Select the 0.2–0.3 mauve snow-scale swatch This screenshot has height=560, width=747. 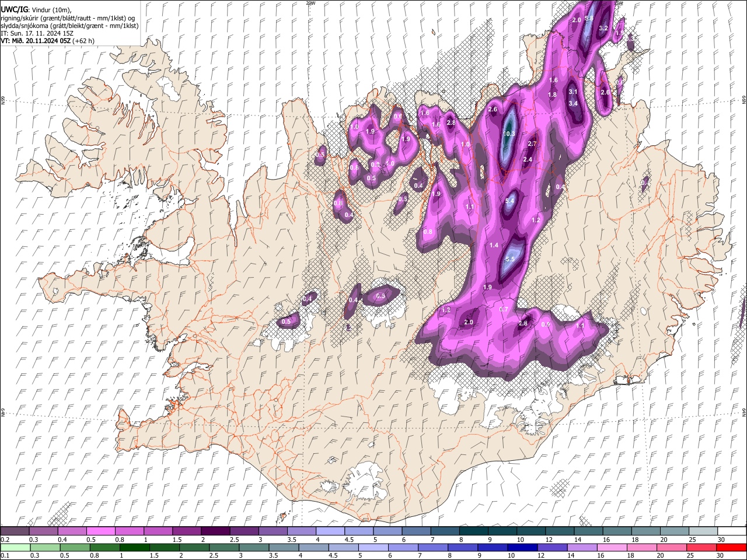coord(15,531)
